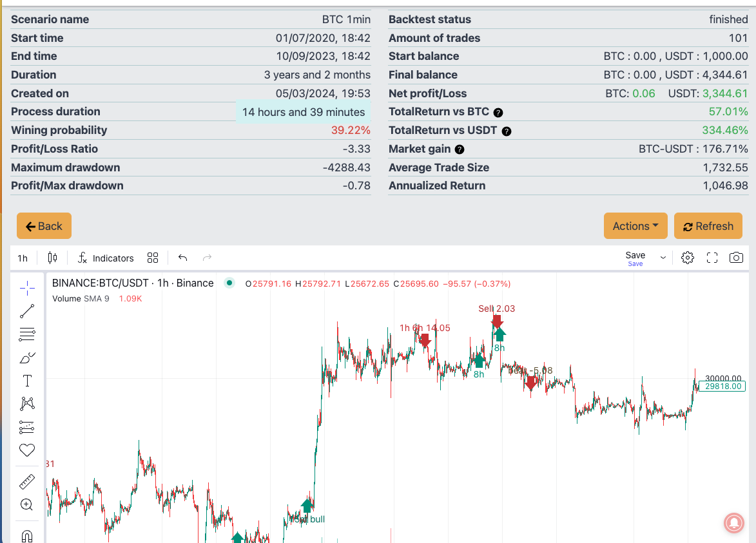Viewport: 756px width, 543px height.
Task: Pick the brush drawing tool
Action: pos(26,357)
